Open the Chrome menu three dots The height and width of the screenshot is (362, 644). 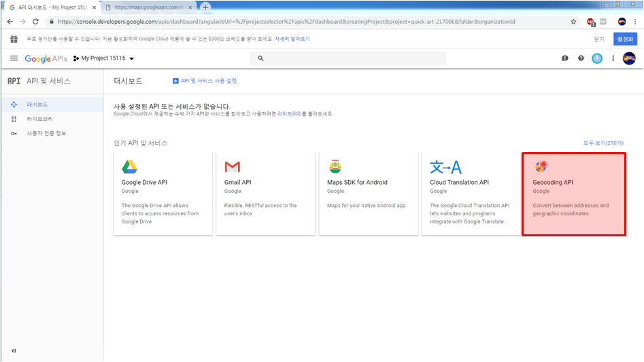(635, 22)
